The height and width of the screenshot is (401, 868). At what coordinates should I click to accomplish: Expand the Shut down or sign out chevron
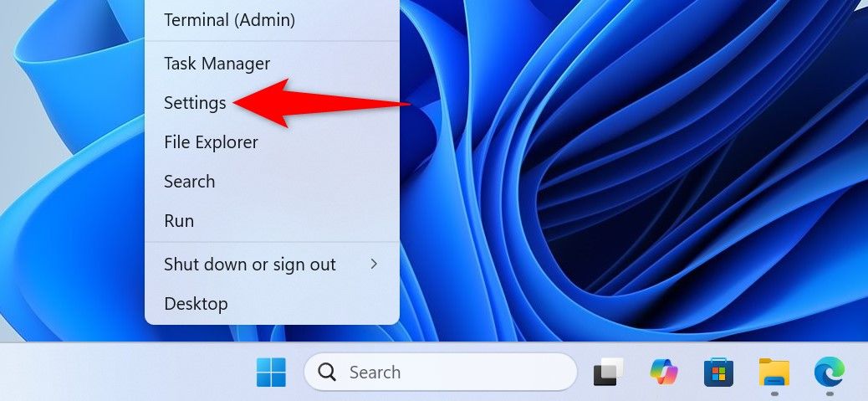pyautogui.click(x=374, y=265)
